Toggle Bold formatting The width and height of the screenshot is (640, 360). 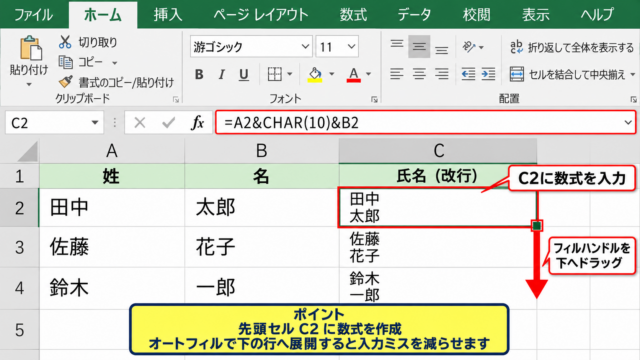point(199,74)
